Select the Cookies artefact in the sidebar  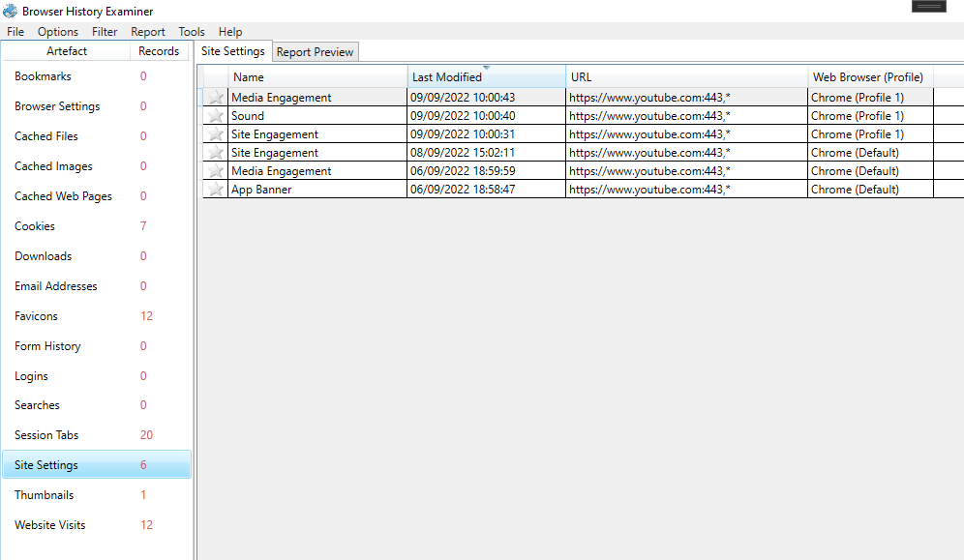coord(34,225)
